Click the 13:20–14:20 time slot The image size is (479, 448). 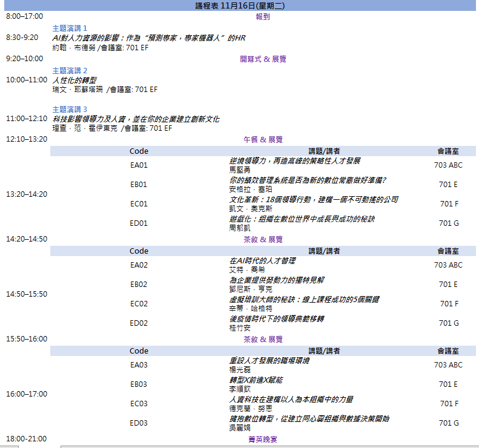click(x=27, y=194)
